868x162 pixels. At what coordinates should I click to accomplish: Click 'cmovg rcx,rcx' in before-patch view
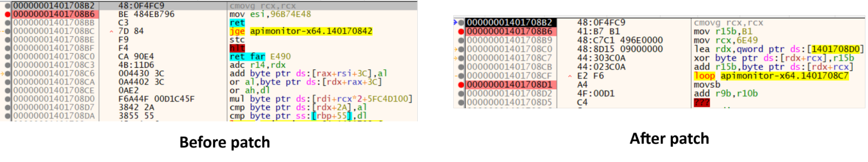262,6
